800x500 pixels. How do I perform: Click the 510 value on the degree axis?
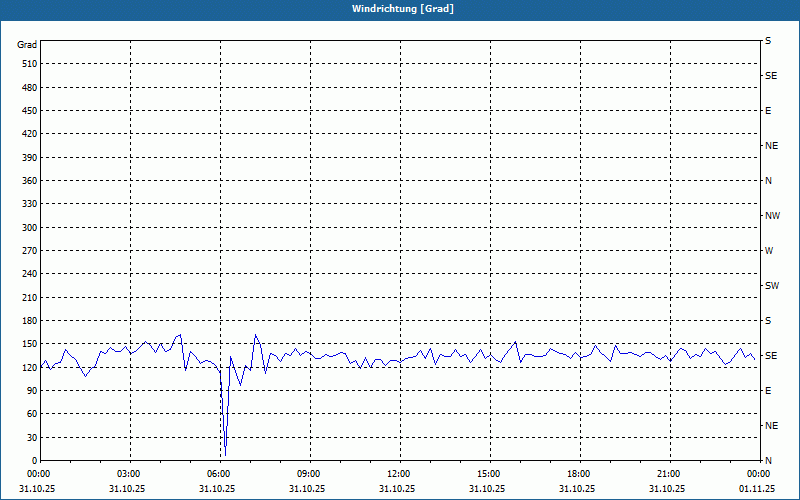(x=30, y=64)
